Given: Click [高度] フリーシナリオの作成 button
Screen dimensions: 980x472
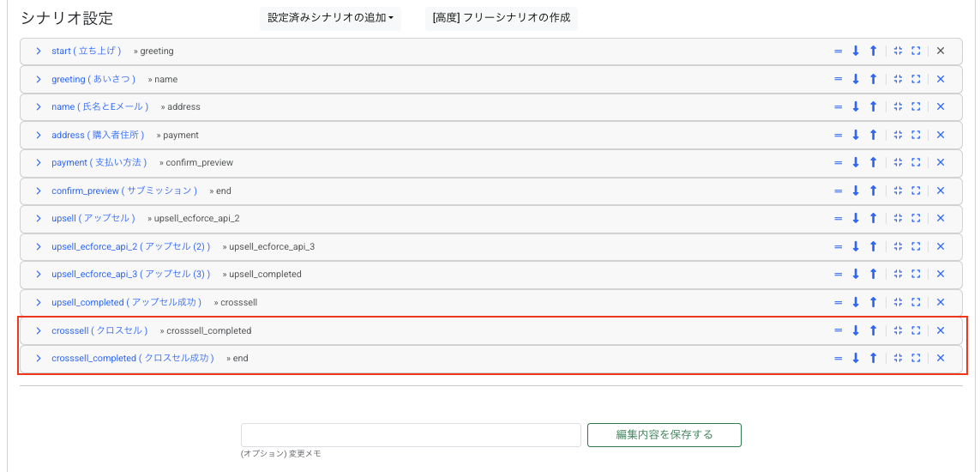Looking at the screenshot, I should (502, 18).
